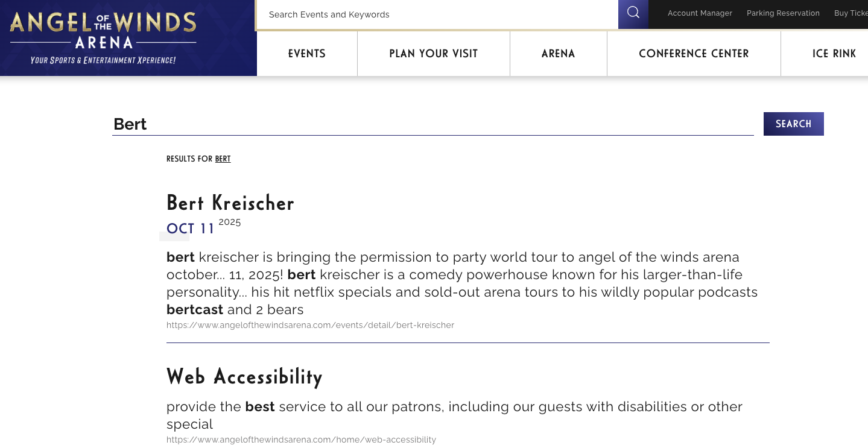
Task: Open Parking Reservation link
Action: pos(783,13)
